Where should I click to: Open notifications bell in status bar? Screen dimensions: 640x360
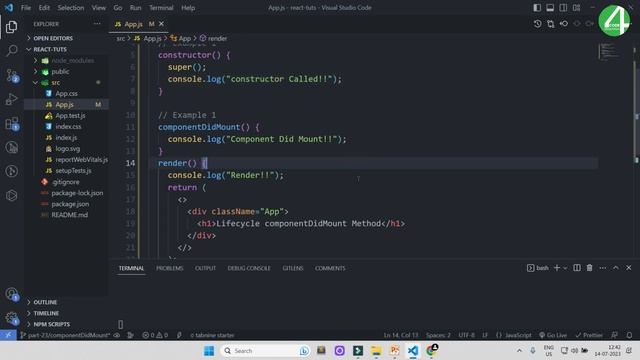629,335
